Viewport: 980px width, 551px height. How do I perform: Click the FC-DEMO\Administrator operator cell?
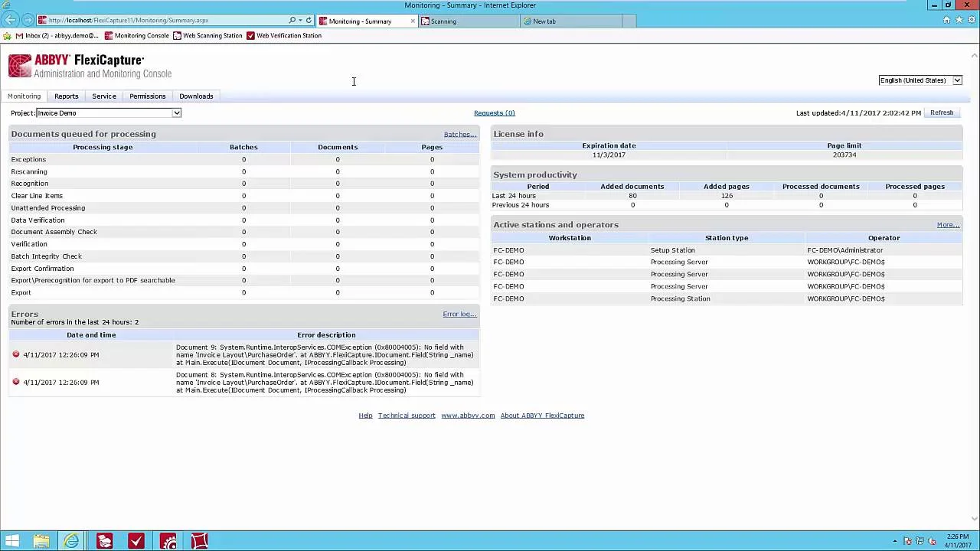(x=844, y=250)
